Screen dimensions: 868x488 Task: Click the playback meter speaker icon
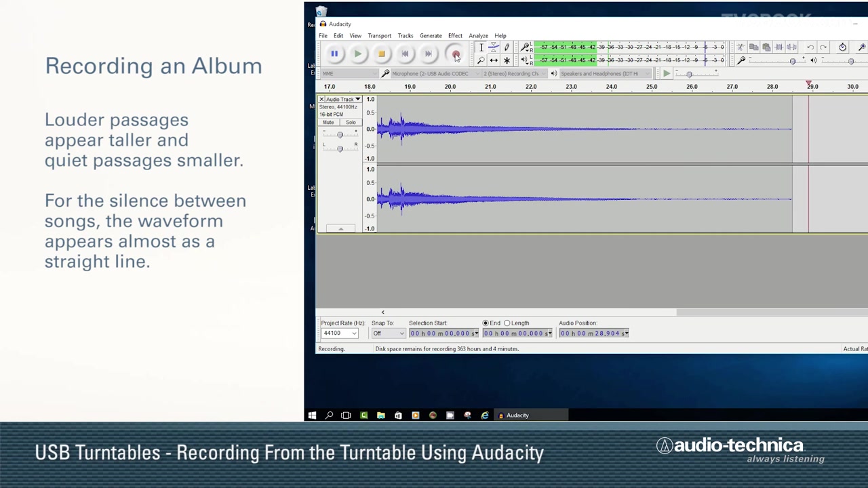click(525, 60)
